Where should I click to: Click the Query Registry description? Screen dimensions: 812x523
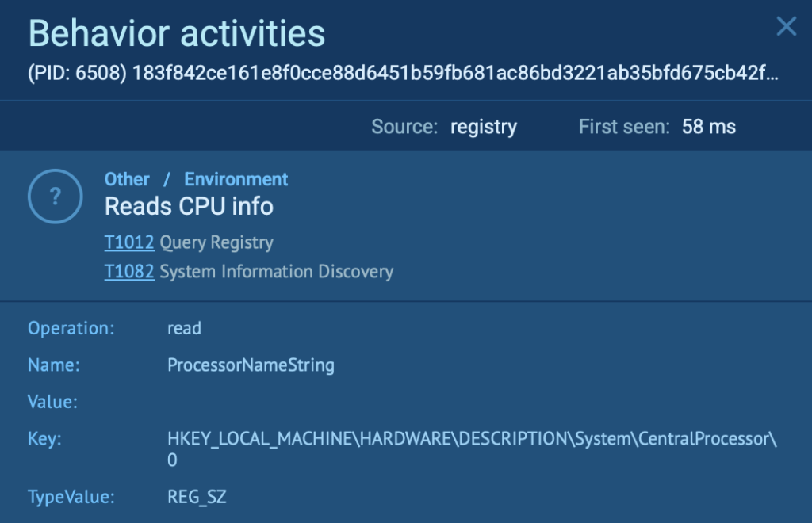[216, 242]
